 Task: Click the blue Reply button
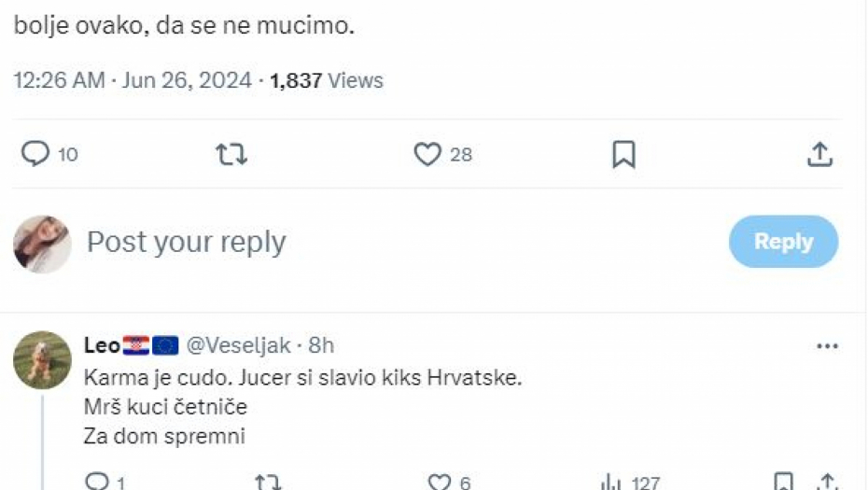pos(783,242)
